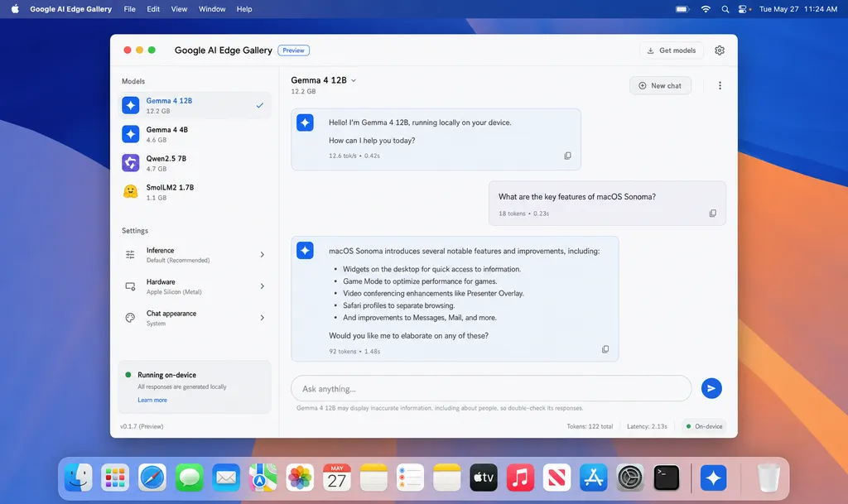Open Spotlight search in menu bar
This screenshot has height=504, width=848.
coord(725,9)
